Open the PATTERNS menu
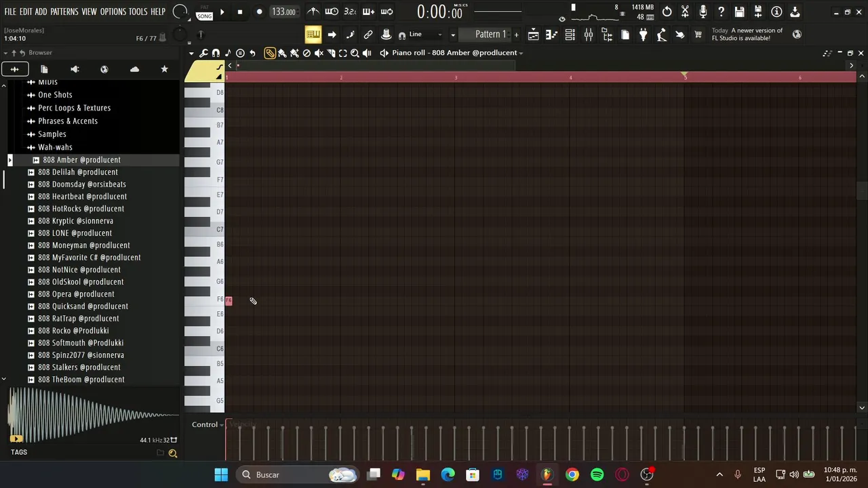Viewport: 868px width, 488px height. click(64, 12)
